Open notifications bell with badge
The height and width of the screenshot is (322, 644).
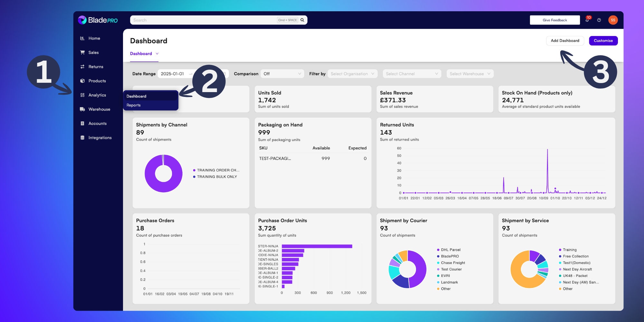coord(587,20)
